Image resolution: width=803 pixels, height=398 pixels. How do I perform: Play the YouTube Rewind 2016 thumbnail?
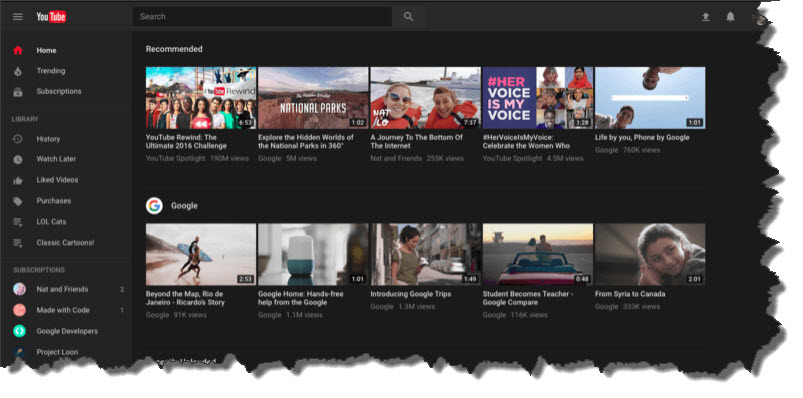point(201,98)
